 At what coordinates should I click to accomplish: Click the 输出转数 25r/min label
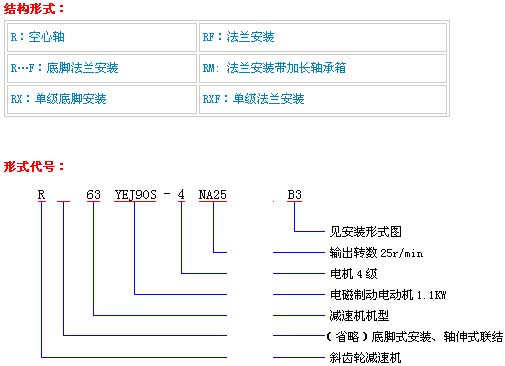pyautogui.click(x=376, y=253)
